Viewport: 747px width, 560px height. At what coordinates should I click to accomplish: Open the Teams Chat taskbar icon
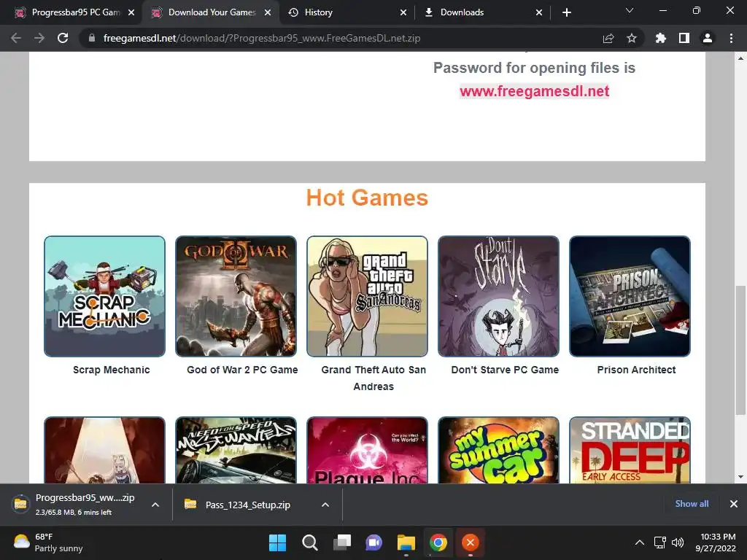[374, 542]
